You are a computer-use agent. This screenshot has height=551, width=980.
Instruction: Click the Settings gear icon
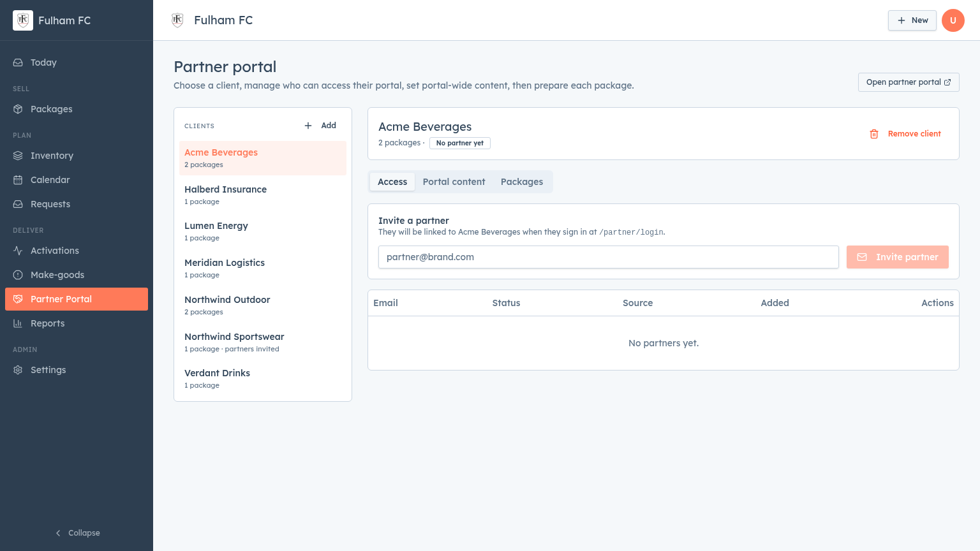(x=18, y=370)
